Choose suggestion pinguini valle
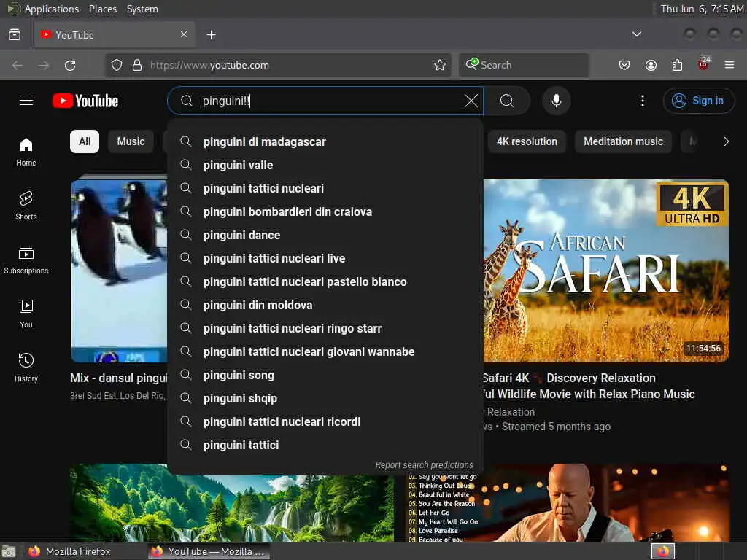 (325, 165)
